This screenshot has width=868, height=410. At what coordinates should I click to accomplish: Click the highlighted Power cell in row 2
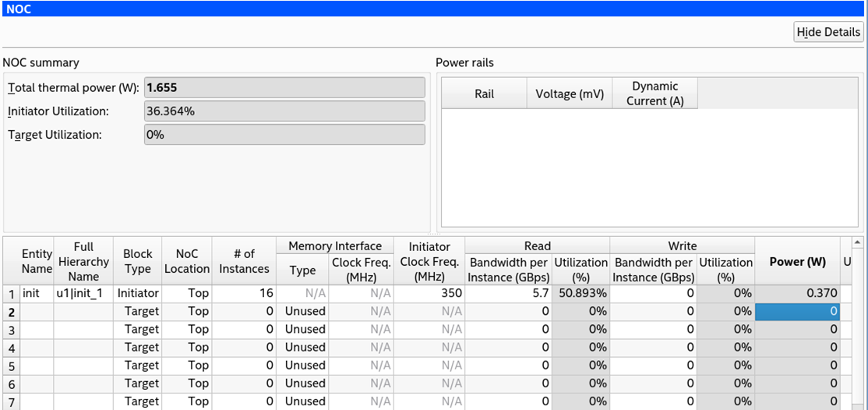797,311
